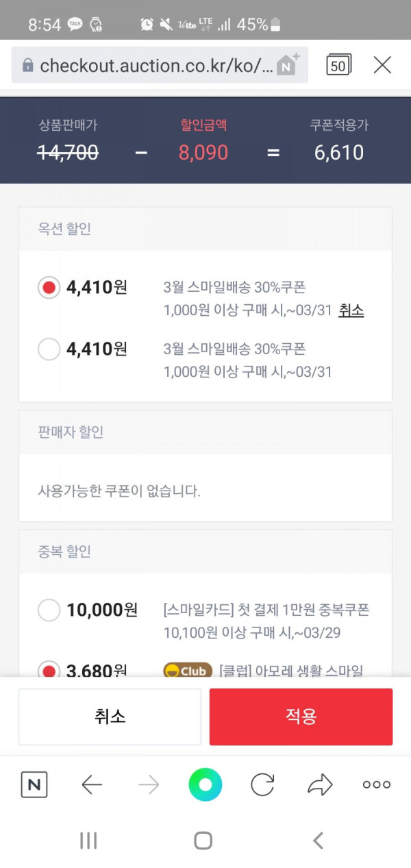
Task: Tap the forward arrow icon in browser bar
Action: coord(149,784)
